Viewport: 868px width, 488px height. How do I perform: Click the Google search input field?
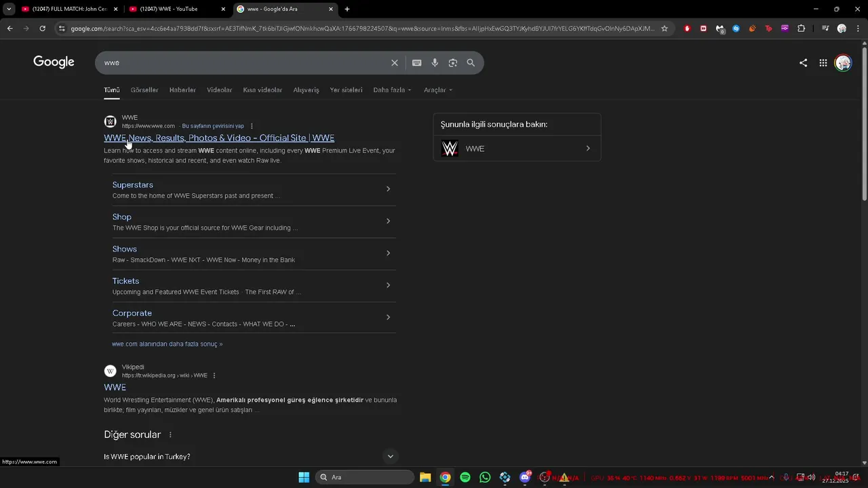244,63
